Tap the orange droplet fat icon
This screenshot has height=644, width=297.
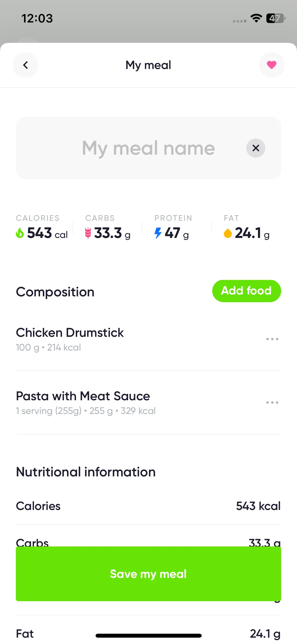pyautogui.click(x=228, y=233)
